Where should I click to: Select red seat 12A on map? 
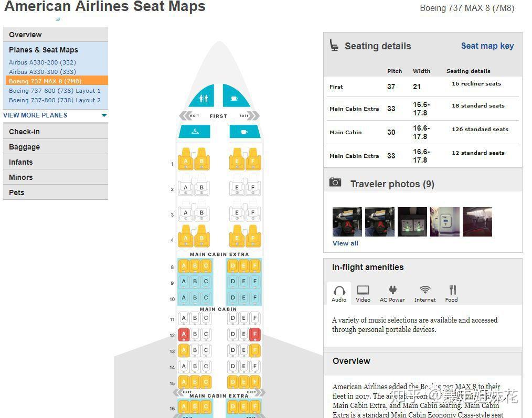(184, 334)
